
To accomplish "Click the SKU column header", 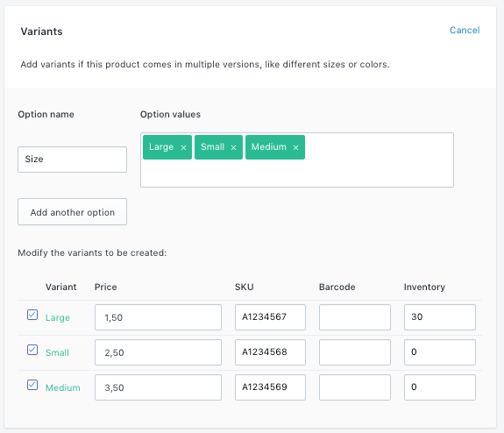I will [245, 287].
